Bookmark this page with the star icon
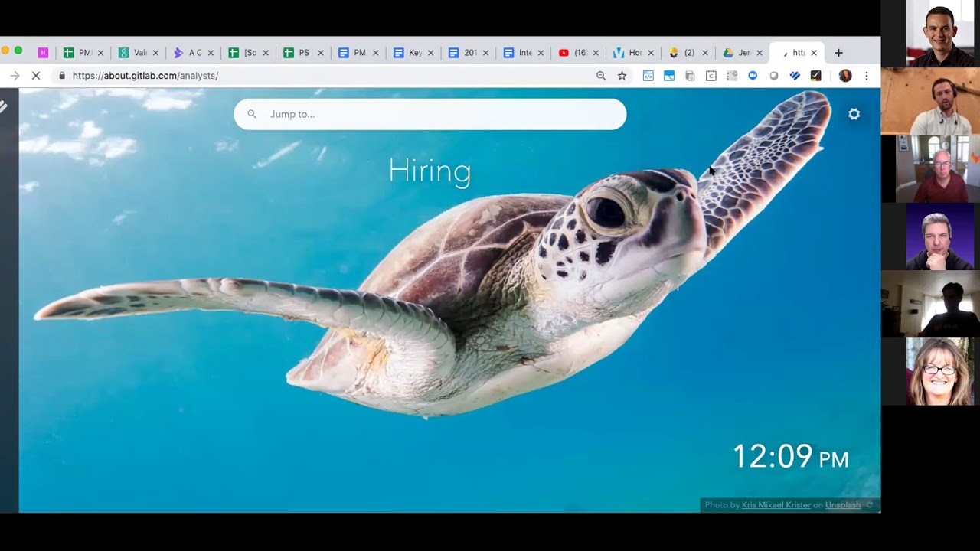 click(622, 76)
